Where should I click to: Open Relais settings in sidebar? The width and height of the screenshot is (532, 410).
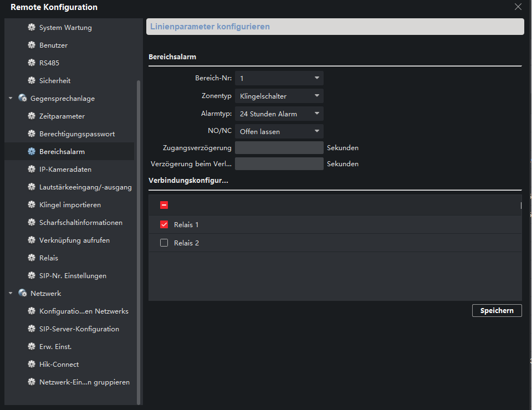pyautogui.click(x=49, y=258)
